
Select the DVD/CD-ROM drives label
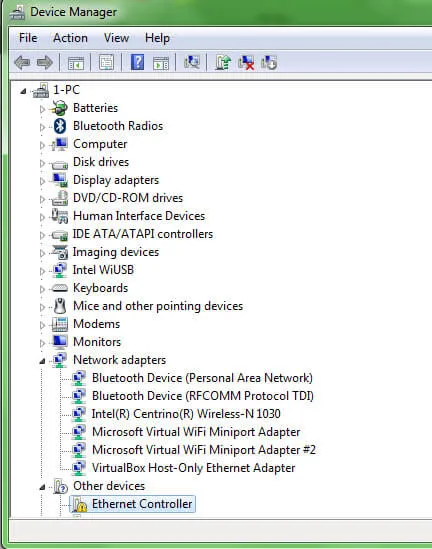tap(128, 198)
